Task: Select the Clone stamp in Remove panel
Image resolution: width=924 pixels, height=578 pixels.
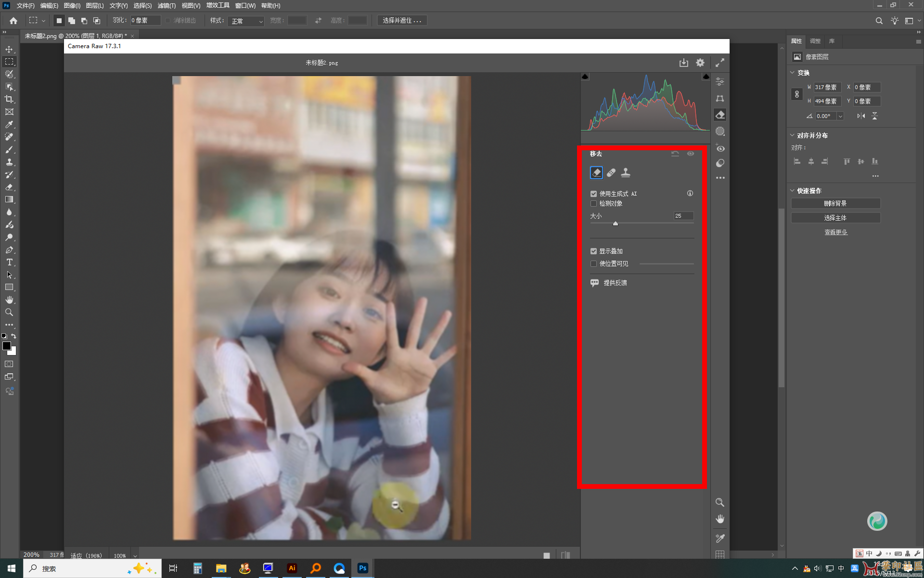Action: tap(626, 172)
